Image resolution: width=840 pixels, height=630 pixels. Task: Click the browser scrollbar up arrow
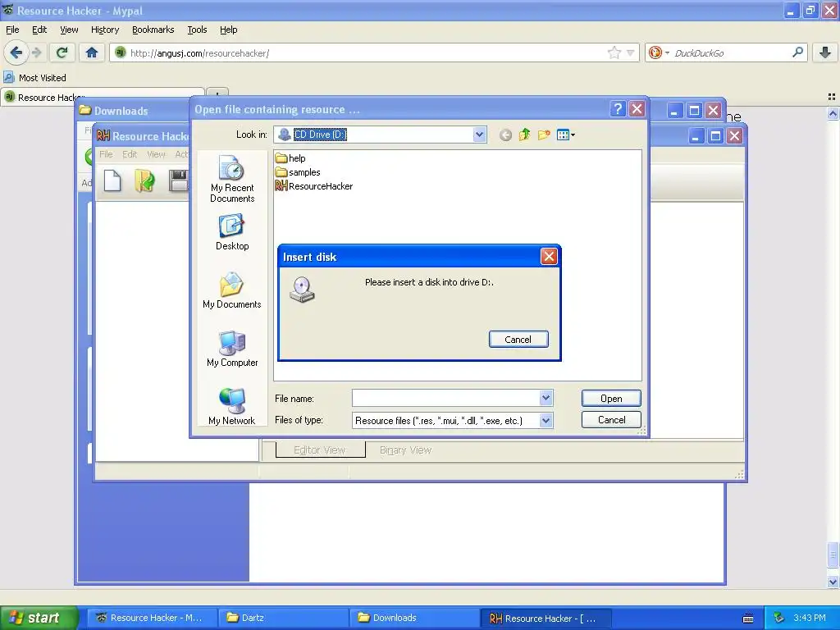(833, 113)
